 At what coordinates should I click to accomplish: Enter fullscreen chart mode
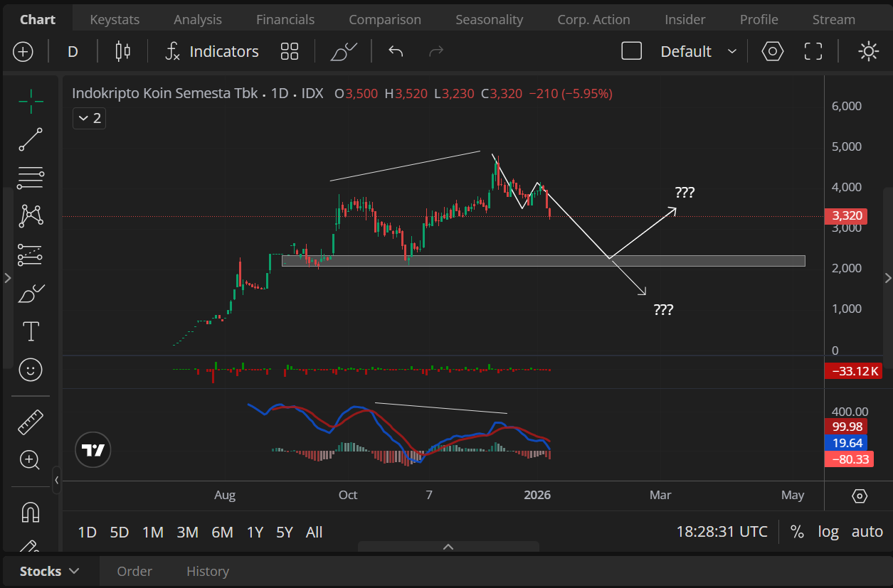coord(813,51)
